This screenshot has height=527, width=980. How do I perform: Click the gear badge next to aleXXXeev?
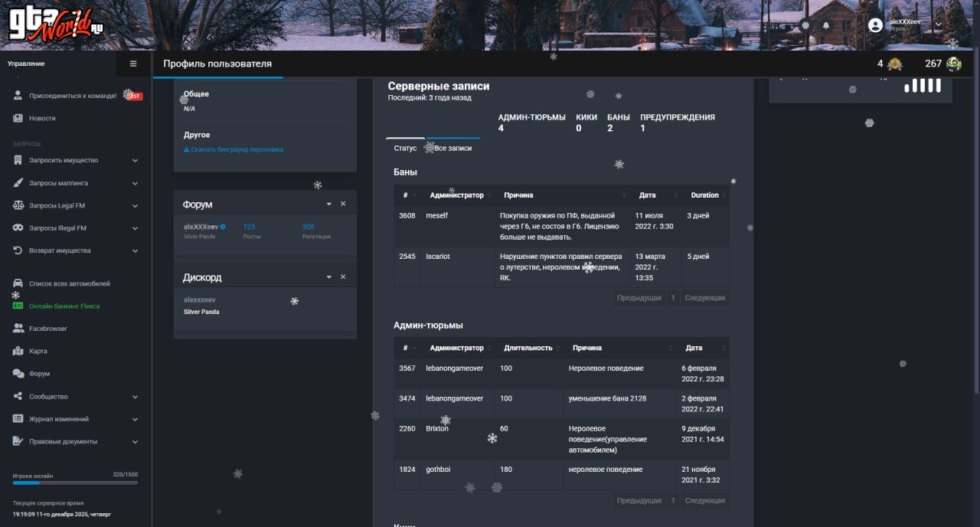coord(223,227)
